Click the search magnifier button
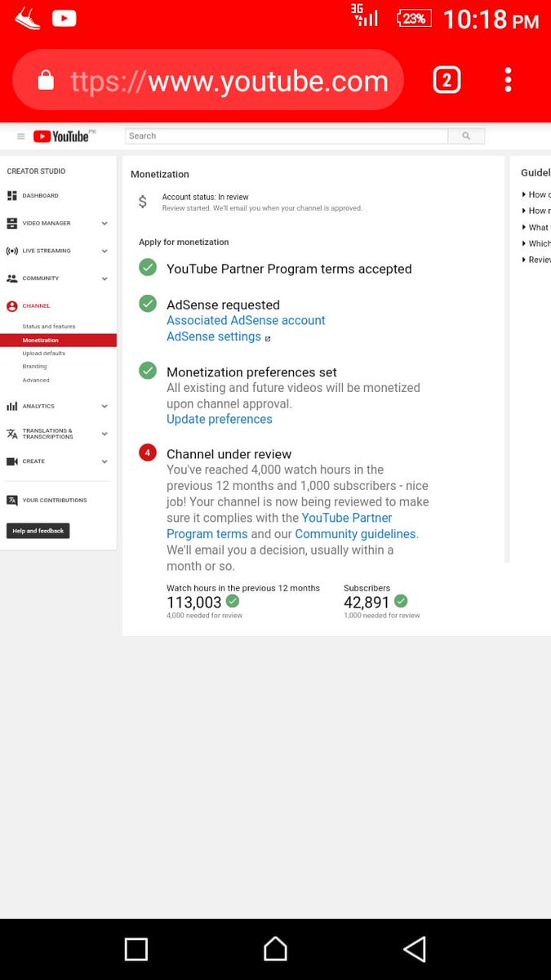Viewport: 551px width, 980px height. 466,136
